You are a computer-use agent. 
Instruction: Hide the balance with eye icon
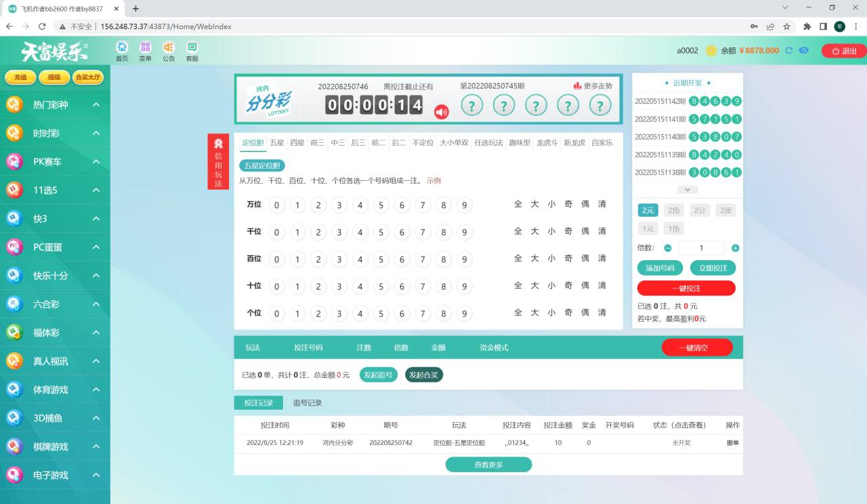coord(803,51)
